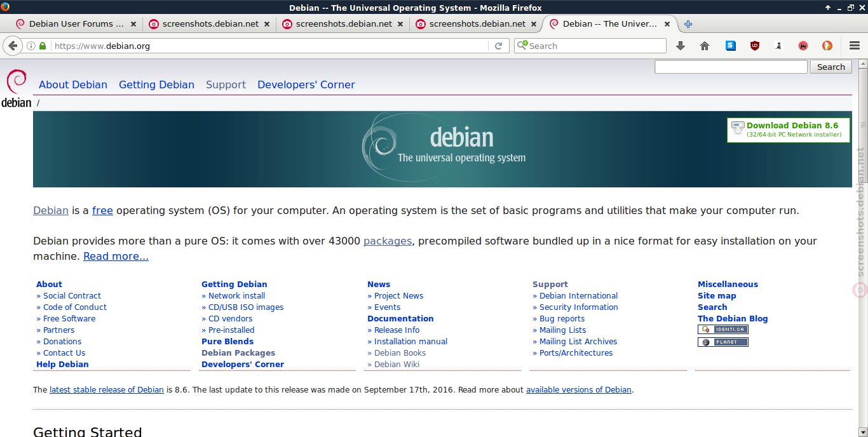
Task: Click the site info icon in the address bar
Action: click(x=31, y=46)
